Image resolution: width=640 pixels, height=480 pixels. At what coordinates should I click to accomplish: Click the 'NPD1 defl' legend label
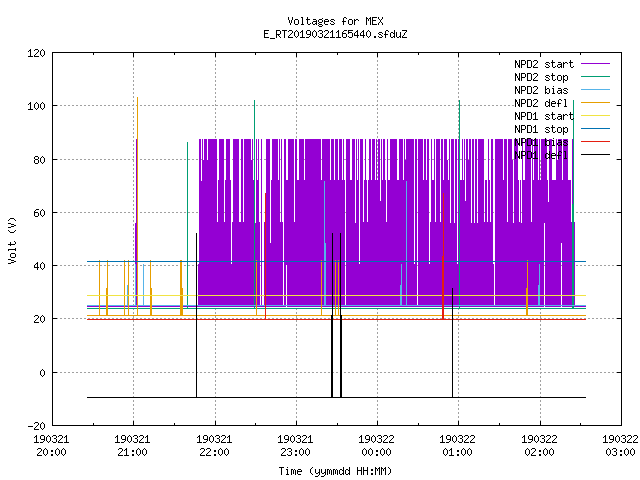coord(541,156)
